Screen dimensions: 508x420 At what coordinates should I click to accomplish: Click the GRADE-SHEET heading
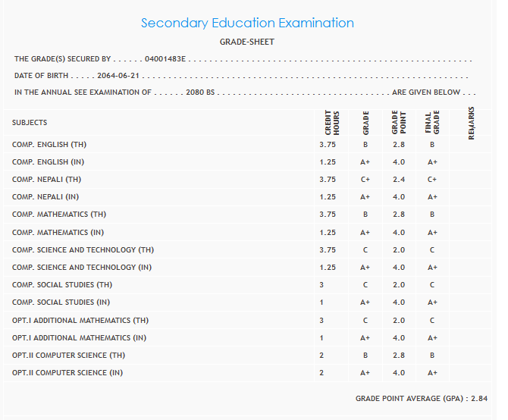pyautogui.click(x=247, y=42)
